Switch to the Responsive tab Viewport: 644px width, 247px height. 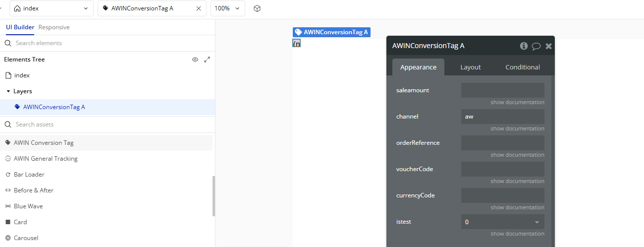coord(54,27)
